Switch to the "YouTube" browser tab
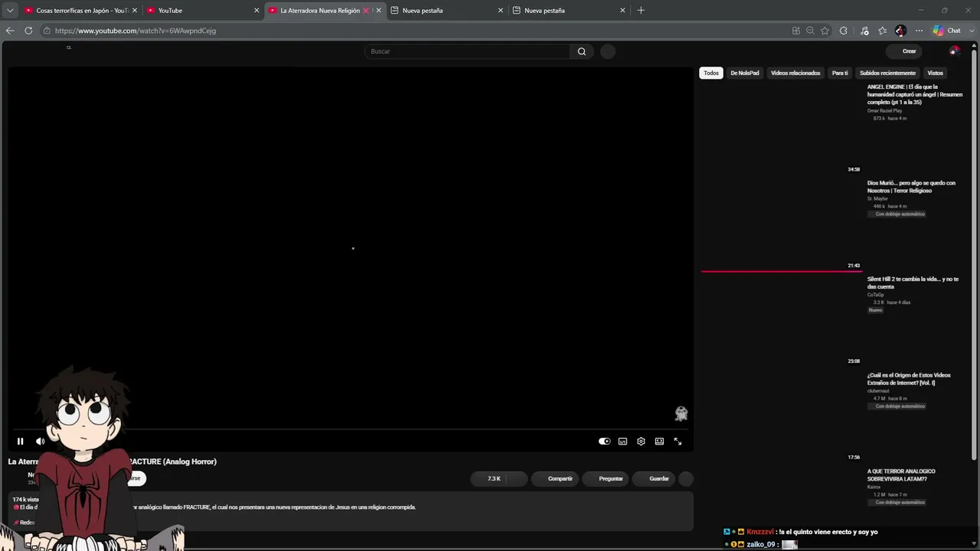980x551 pixels. (202, 11)
